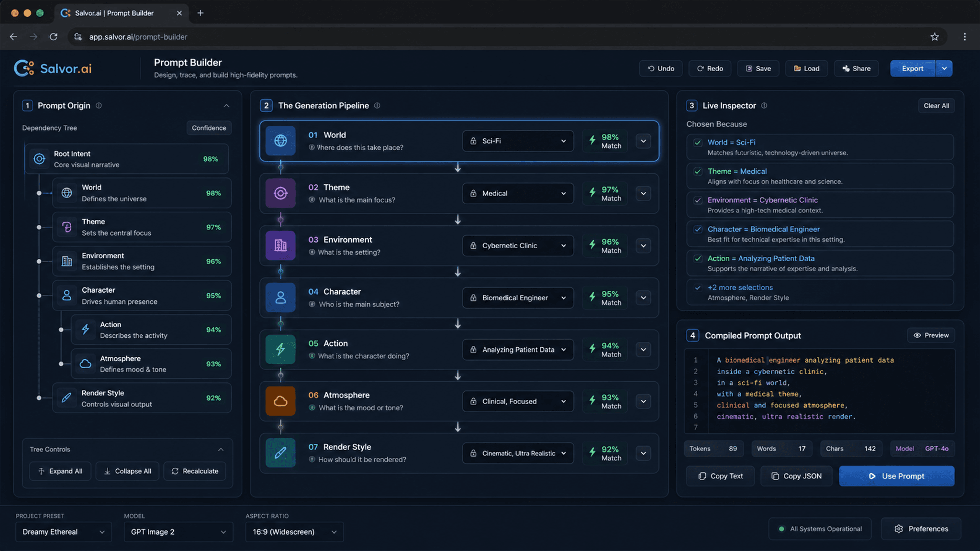Click the Root Intent target icon in Dependency Tree
The width and height of the screenshot is (980, 551).
(39, 159)
